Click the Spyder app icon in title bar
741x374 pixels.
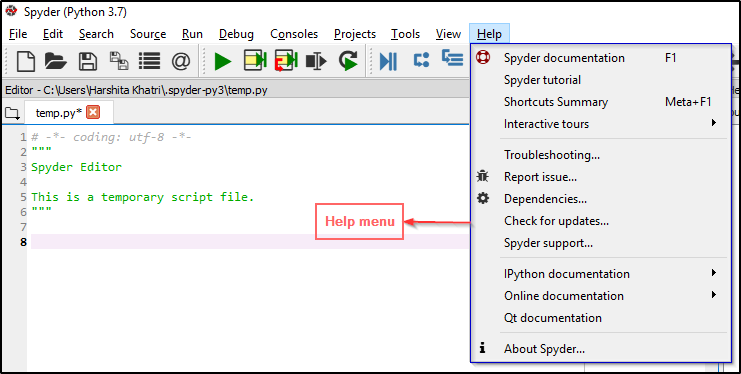click(11, 11)
